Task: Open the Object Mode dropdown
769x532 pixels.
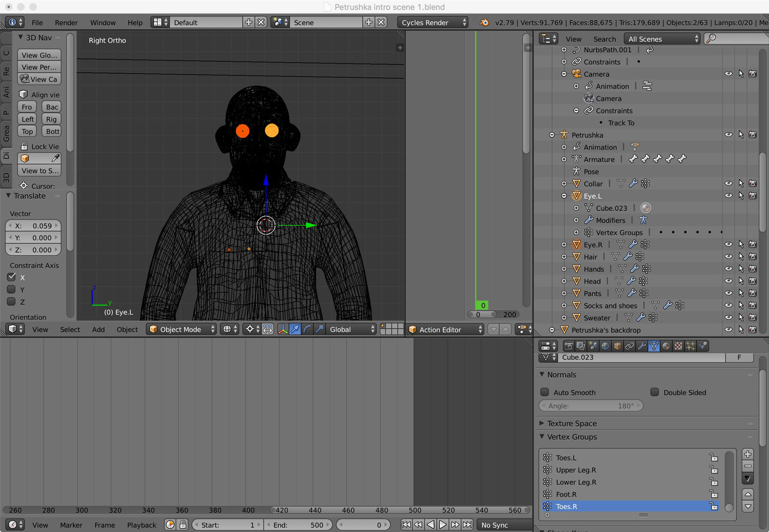Action: click(181, 330)
